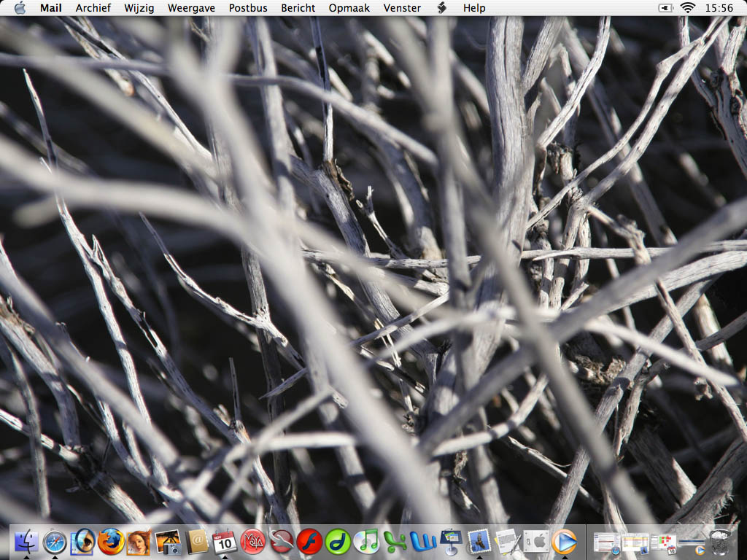Open the Opmaak menu
The height and width of the screenshot is (560, 747).
(x=349, y=8)
